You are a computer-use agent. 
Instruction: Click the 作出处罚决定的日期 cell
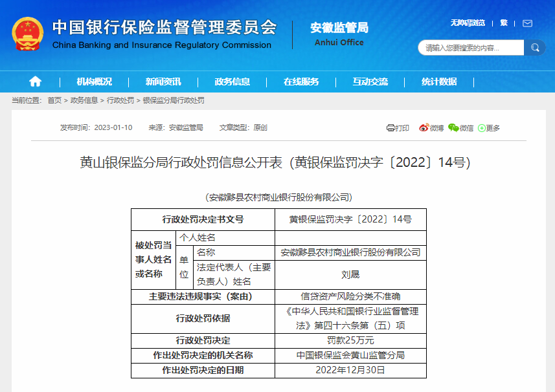point(203,370)
